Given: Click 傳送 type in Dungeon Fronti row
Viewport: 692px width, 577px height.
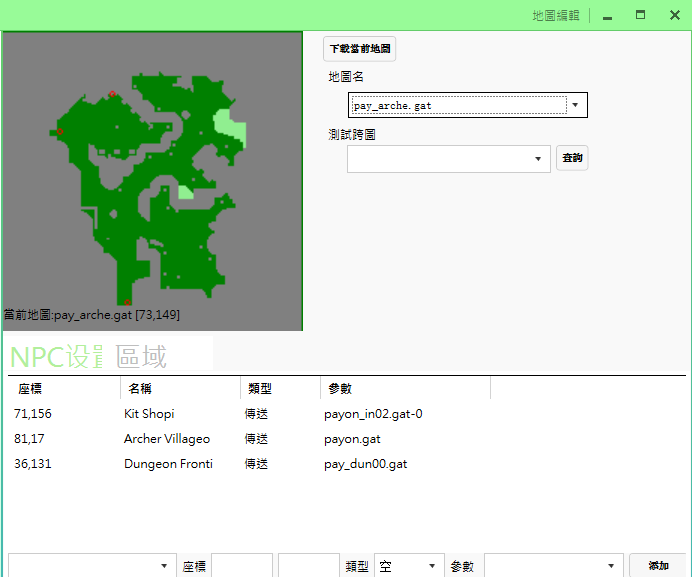Looking at the screenshot, I should [256, 464].
